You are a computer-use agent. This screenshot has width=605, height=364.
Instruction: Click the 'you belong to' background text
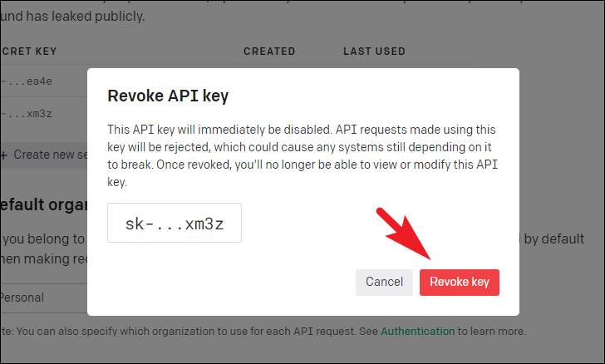pos(43,239)
